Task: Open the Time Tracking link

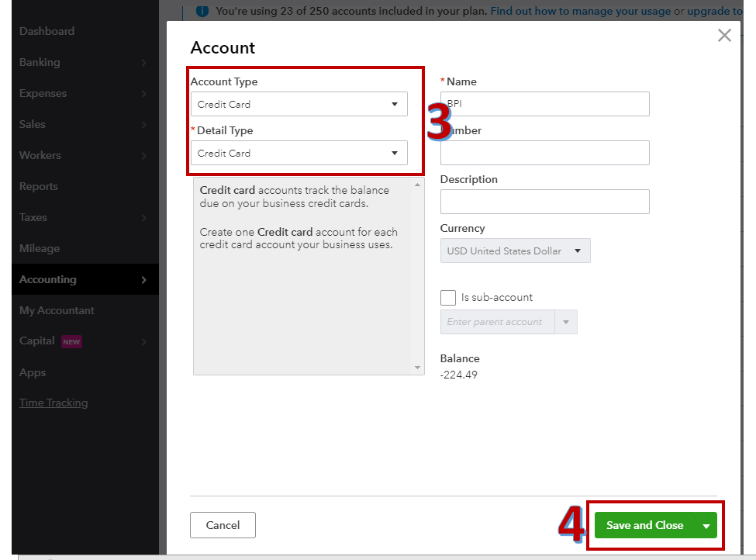Action: 54,403
